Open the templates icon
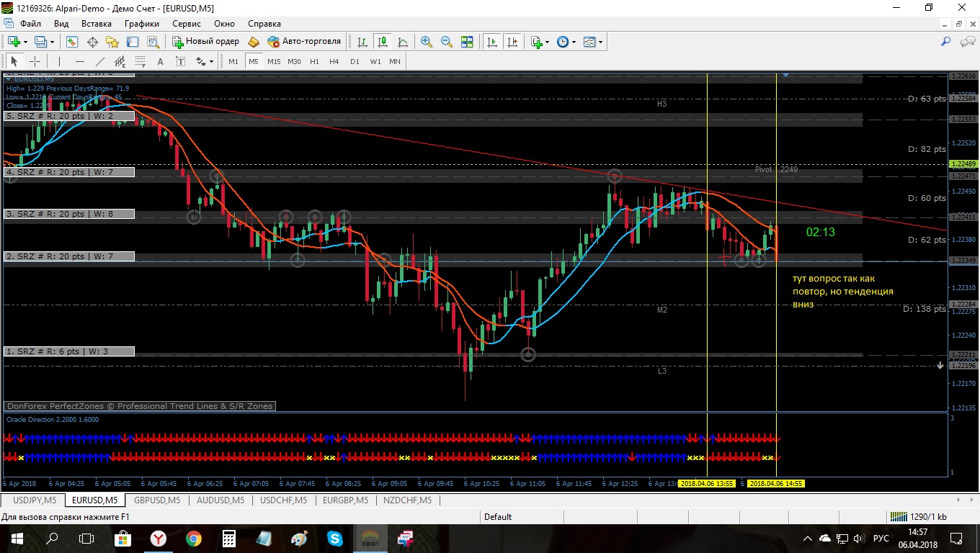 [589, 42]
